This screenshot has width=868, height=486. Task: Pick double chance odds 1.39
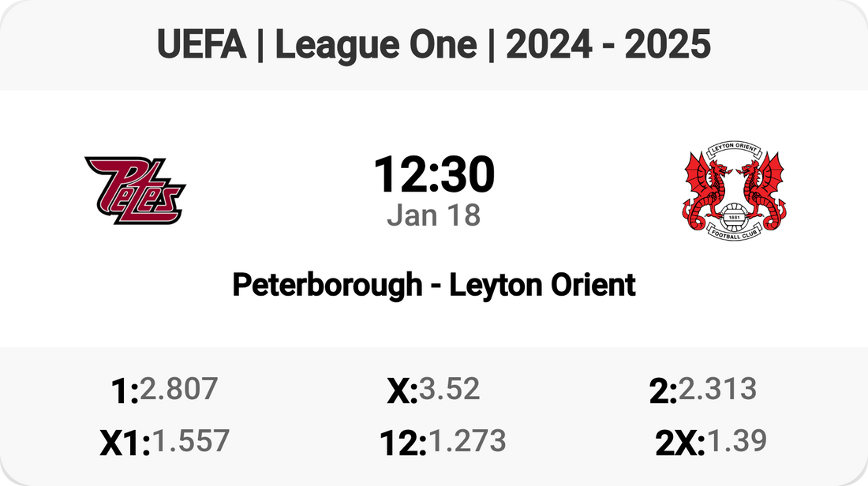click(x=737, y=441)
